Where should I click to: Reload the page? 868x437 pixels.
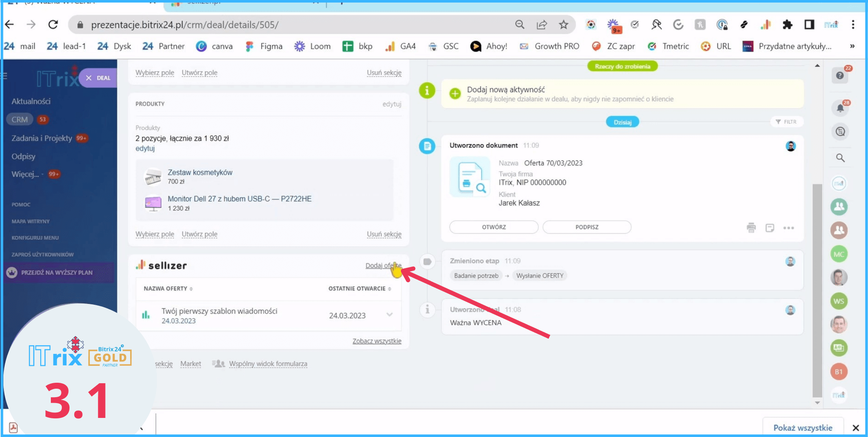(53, 25)
